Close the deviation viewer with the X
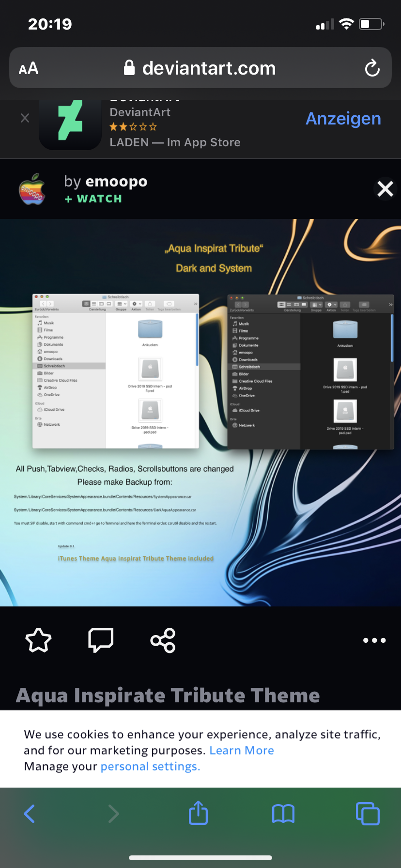401x868 pixels. point(385,189)
